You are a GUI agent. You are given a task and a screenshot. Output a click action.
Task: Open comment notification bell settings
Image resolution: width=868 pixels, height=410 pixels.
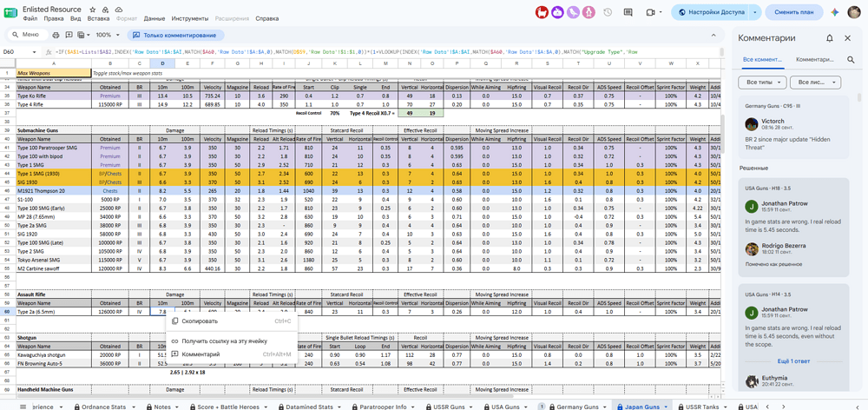click(x=829, y=38)
